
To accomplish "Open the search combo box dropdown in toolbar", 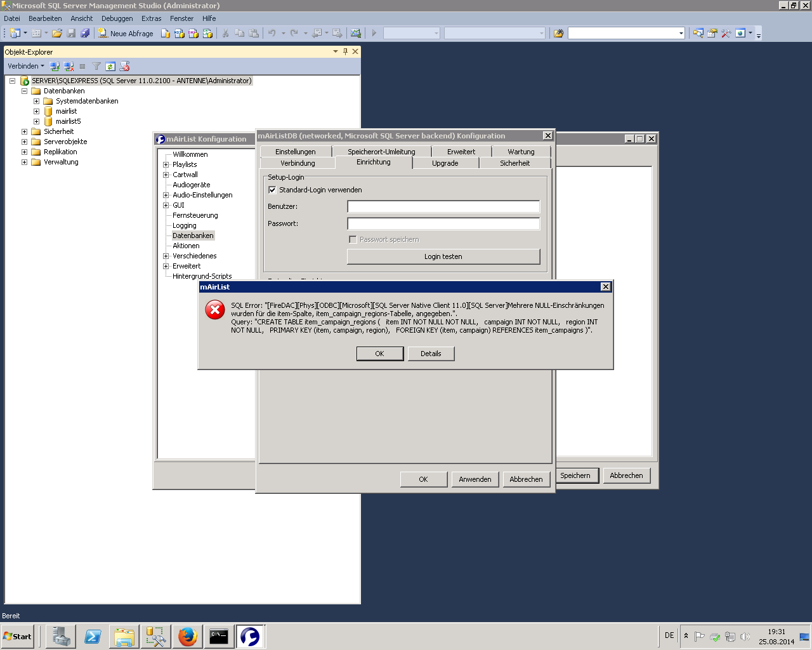I will 681,33.
